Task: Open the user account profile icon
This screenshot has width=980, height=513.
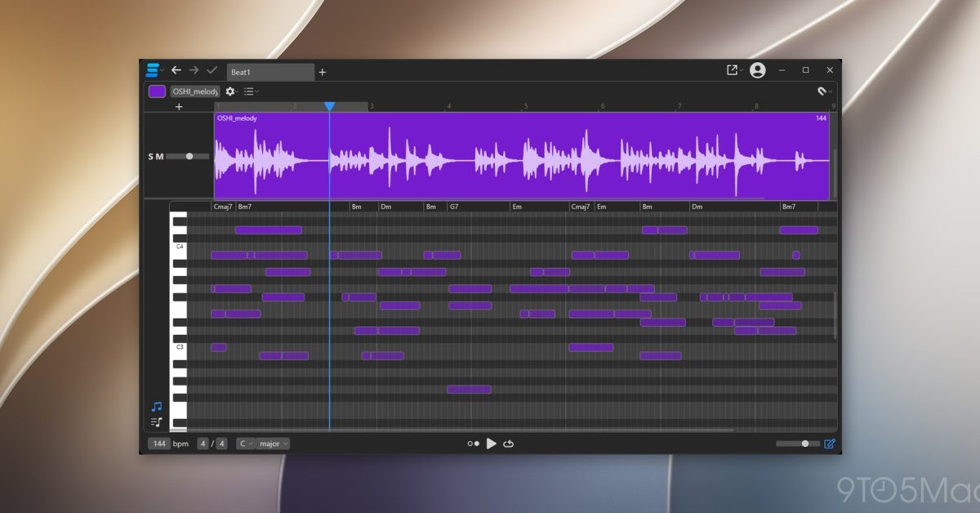Action: [758, 70]
